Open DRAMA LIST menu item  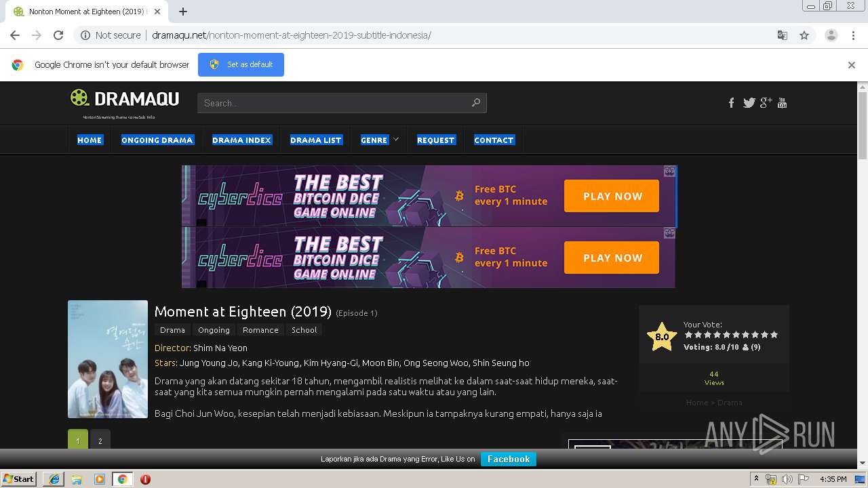point(316,140)
